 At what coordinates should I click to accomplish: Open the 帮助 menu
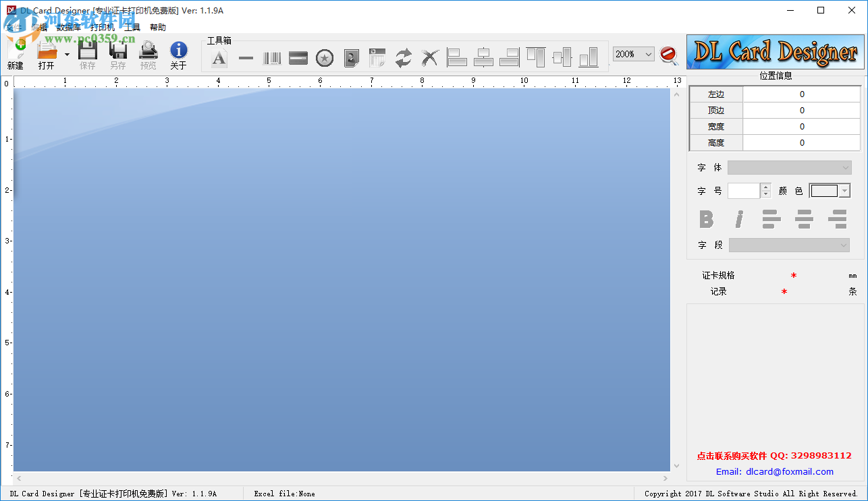click(157, 28)
